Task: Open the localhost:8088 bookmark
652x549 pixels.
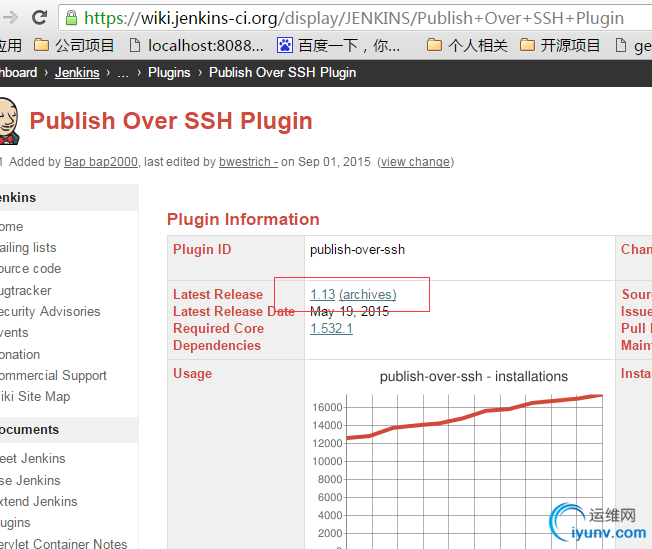Action: pos(197,45)
